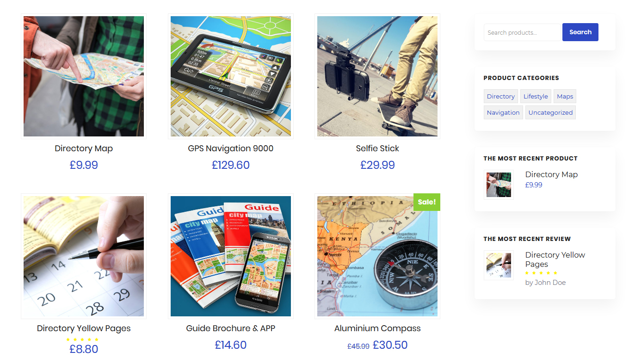Open Directory Yellow Pages link in recent review

tap(555, 259)
